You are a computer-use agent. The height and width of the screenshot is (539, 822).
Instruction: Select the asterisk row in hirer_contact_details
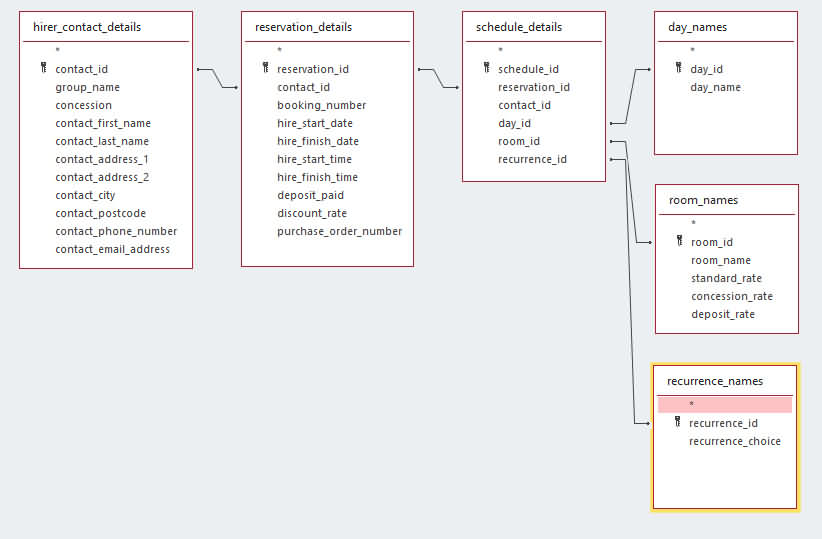58,50
